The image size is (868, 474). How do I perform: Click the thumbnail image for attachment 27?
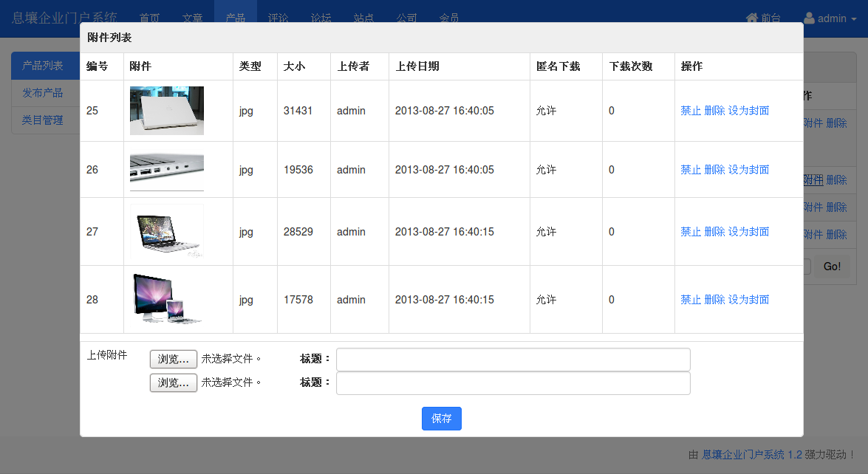(x=167, y=232)
